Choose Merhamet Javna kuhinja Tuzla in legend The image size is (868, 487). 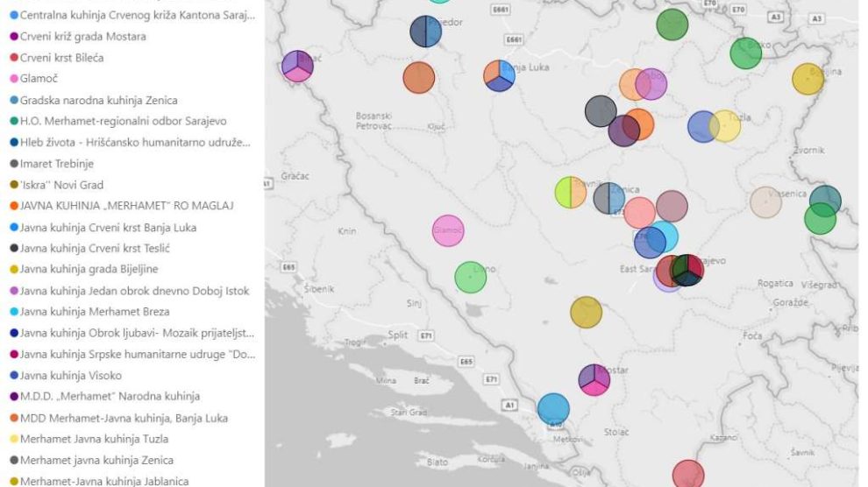[94, 439]
